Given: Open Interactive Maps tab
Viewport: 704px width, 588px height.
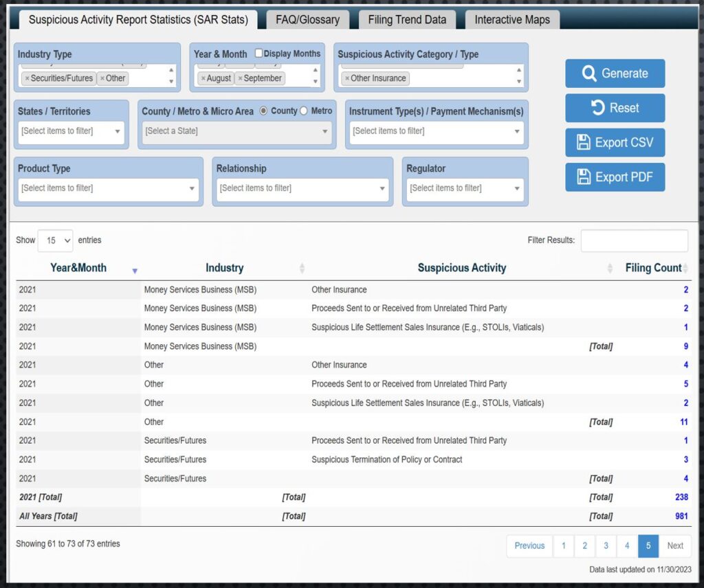Looking at the screenshot, I should point(511,20).
